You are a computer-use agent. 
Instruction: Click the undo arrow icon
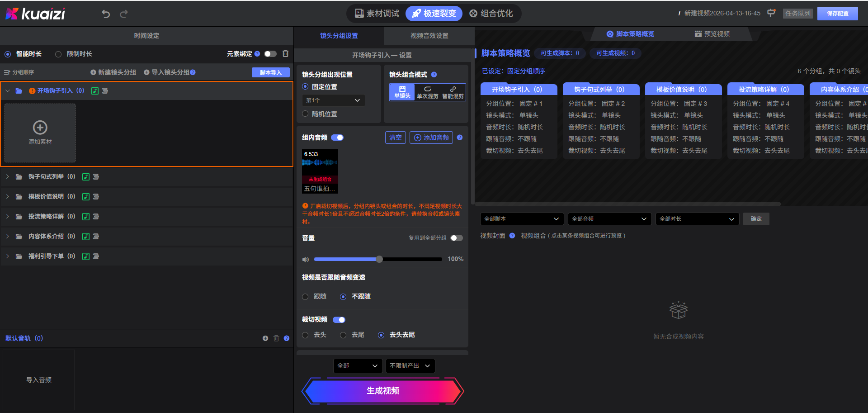click(106, 14)
